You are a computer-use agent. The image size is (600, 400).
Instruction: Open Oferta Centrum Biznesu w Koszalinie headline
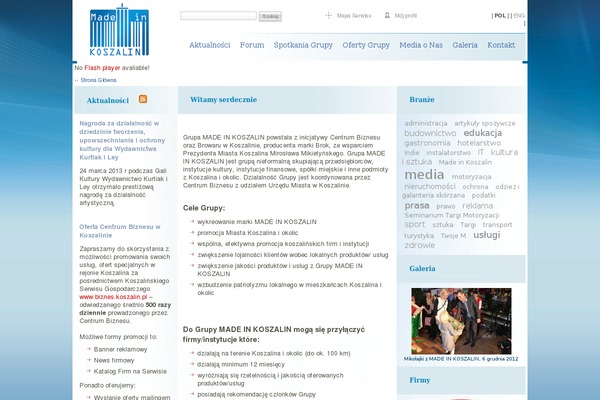click(x=120, y=231)
